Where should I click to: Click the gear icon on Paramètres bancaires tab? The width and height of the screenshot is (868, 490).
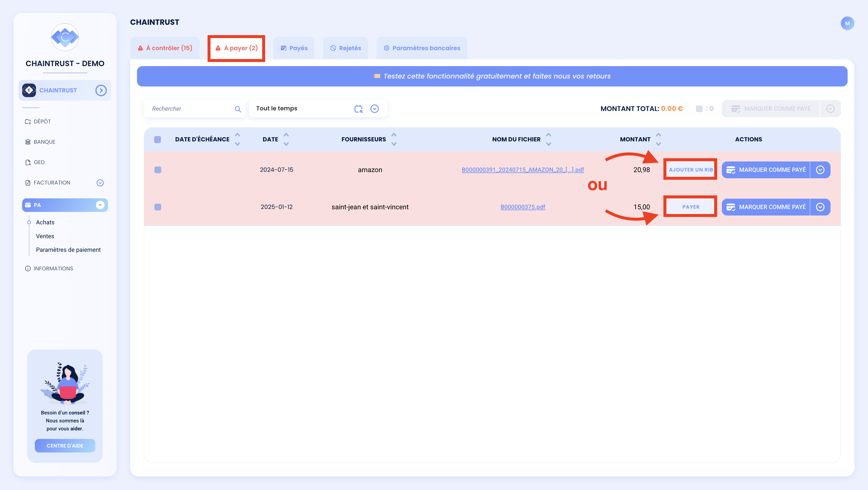point(386,48)
